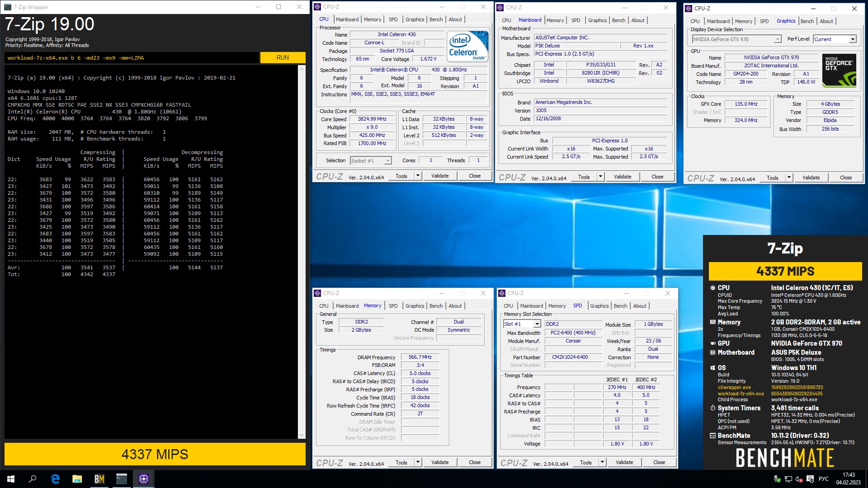Image resolution: width=868 pixels, height=488 pixels.
Task: Click cliwrapper.exe in BenchMate panel
Action: click(734, 387)
